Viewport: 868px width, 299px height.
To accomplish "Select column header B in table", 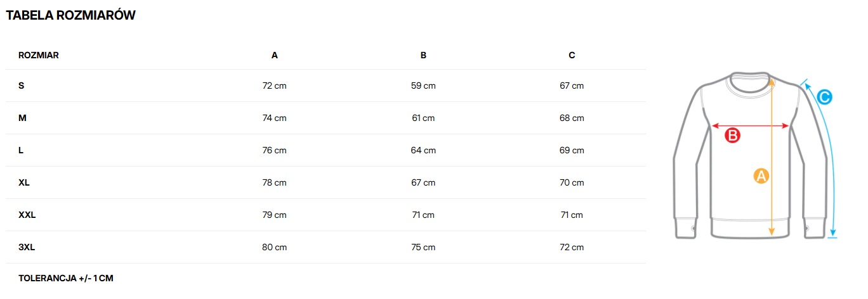I will (423, 55).
